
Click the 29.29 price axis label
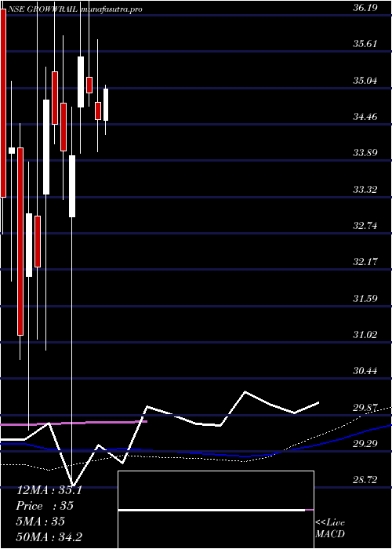tap(365, 444)
